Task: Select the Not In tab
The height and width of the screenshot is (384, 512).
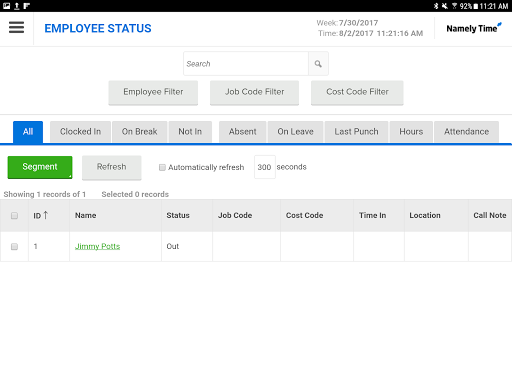Action: (x=190, y=132)
